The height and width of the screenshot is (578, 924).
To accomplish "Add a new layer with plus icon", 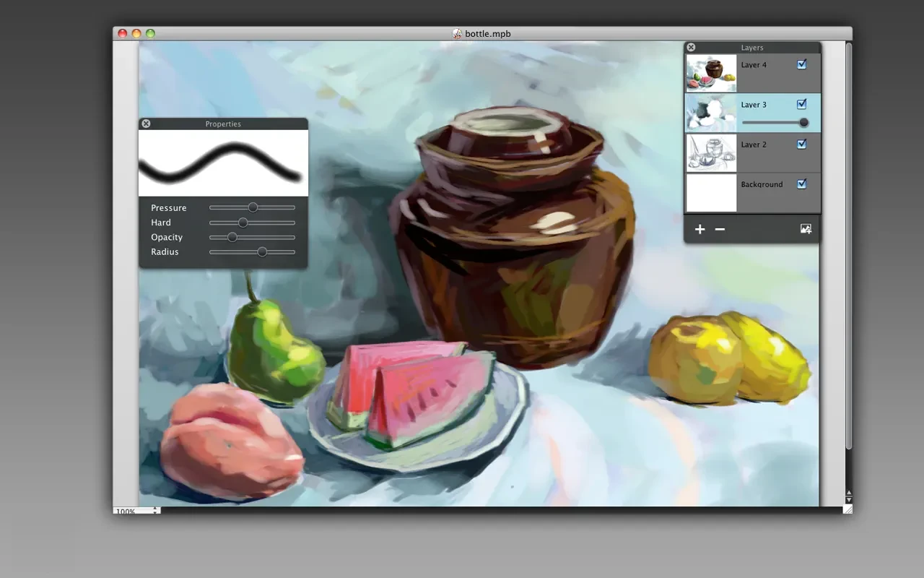I will [699, 229].
